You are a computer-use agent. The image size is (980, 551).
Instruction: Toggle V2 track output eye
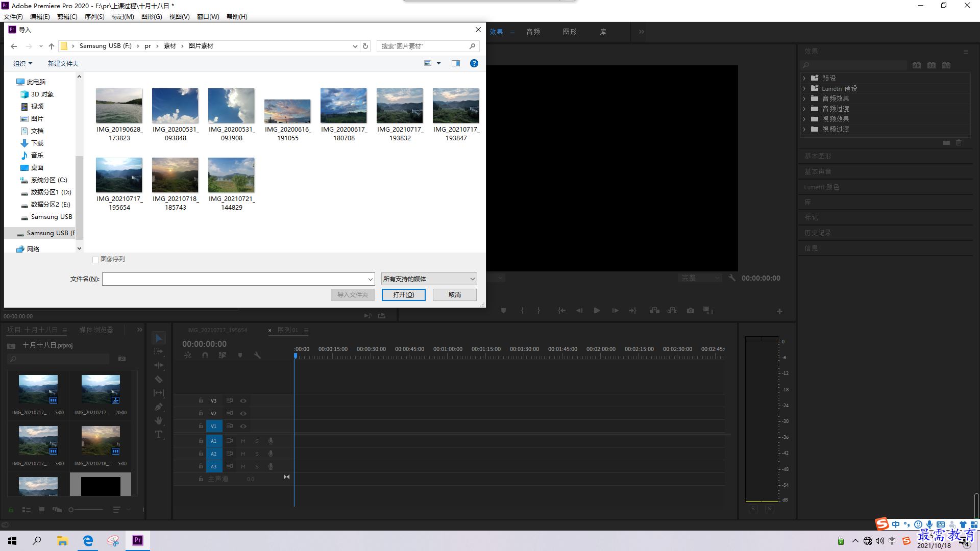243,414
